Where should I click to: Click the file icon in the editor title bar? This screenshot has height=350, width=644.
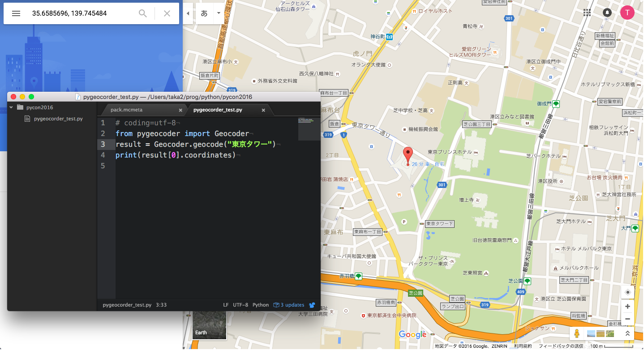tap(78, 97)
